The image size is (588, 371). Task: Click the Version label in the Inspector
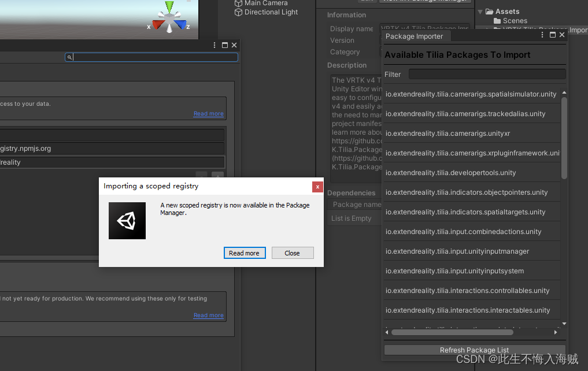[342, 40]
